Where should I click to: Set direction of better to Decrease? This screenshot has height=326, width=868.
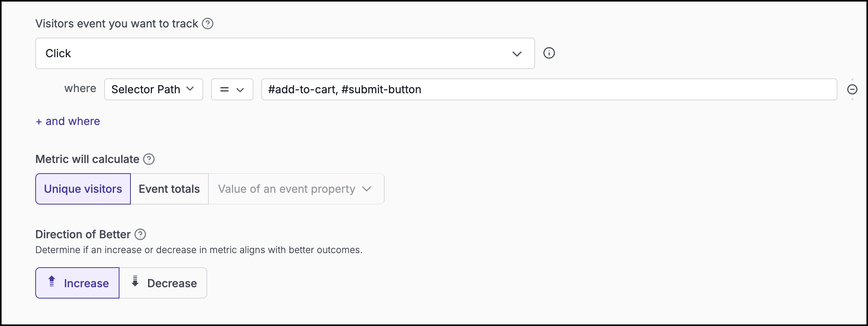[163, 283]
